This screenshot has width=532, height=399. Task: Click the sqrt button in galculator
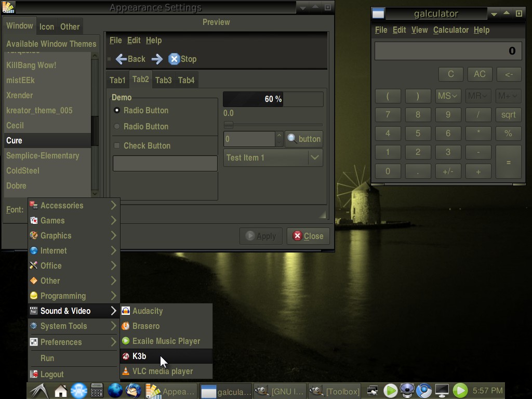tap(508, 115)
